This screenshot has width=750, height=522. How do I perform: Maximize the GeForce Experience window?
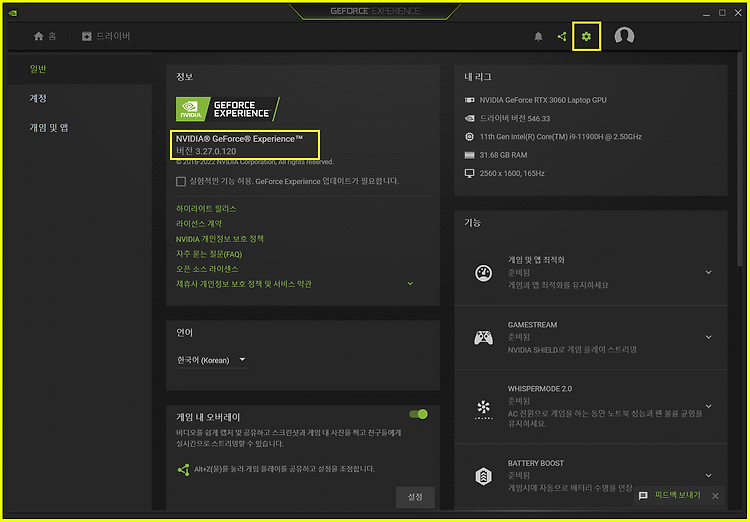click(x=722, y=13)
